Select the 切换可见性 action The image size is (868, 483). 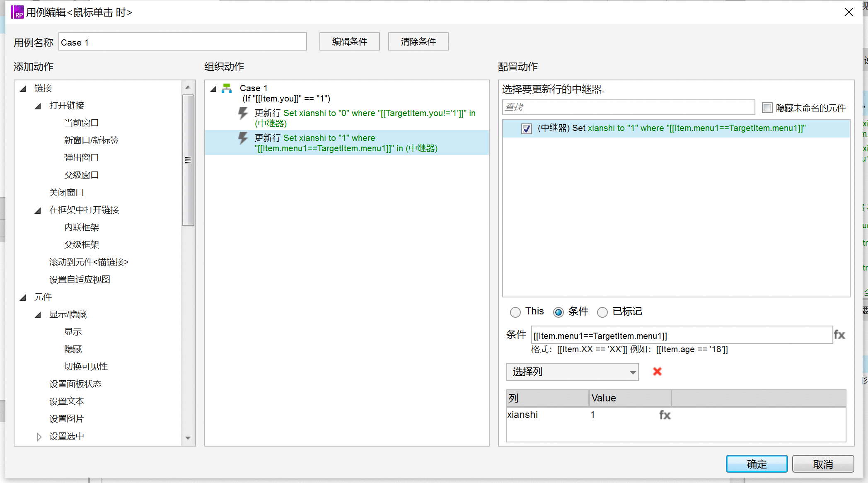tap(86, 367)
